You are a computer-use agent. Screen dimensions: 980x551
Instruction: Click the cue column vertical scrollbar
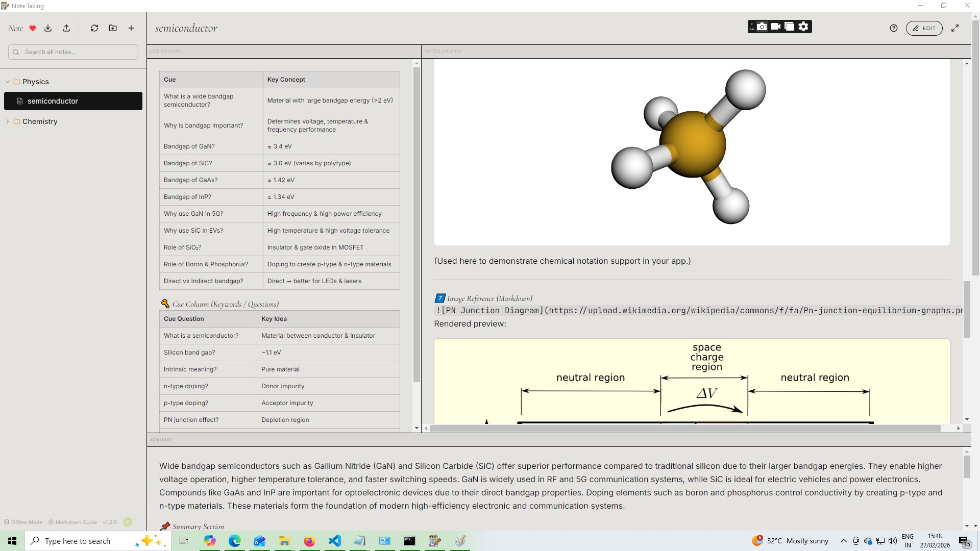tap(416, 224)
